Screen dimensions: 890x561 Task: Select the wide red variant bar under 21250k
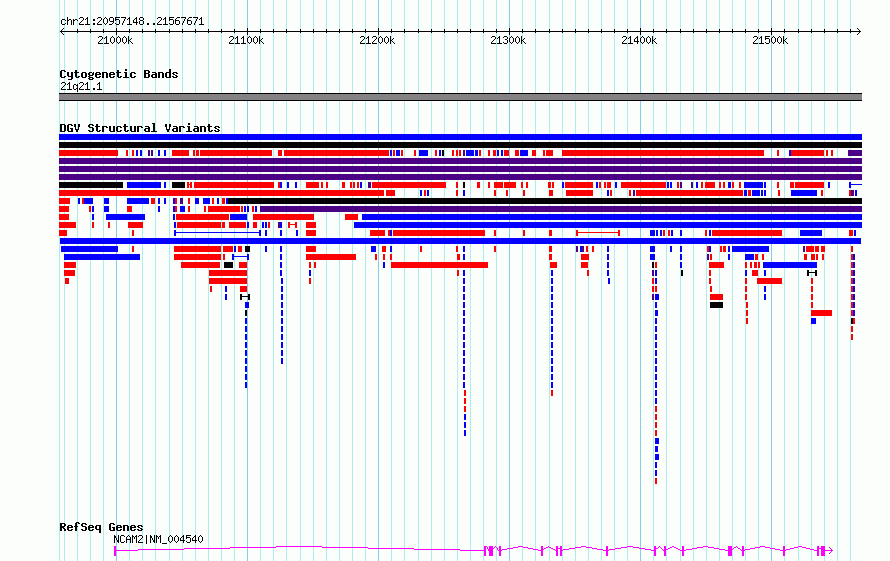[x=439, y=265]
